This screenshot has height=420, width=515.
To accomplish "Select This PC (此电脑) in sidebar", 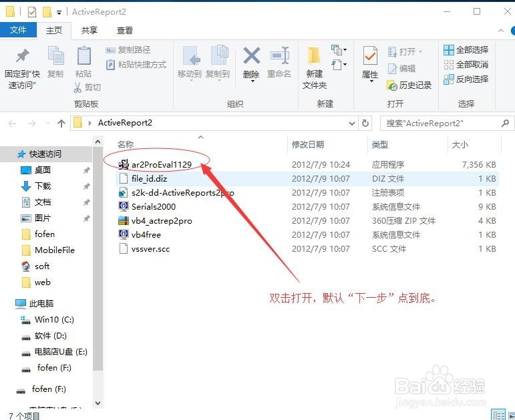I will [x=35, y=303].
